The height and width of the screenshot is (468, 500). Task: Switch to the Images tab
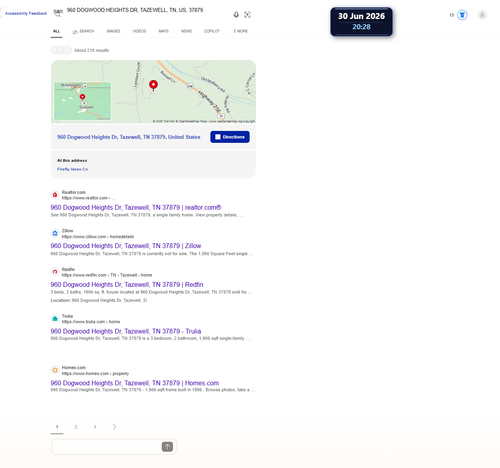point(113,31)
